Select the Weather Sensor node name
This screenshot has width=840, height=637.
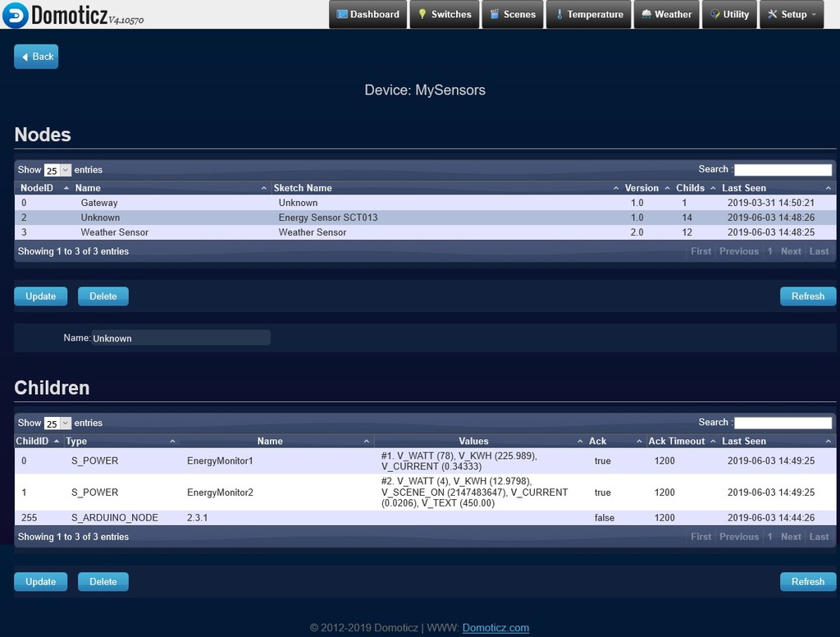tap(115, 232)
